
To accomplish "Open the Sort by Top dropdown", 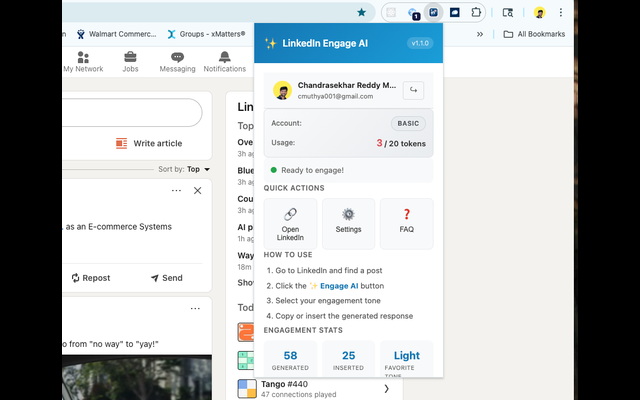I will tap(184, 169).
